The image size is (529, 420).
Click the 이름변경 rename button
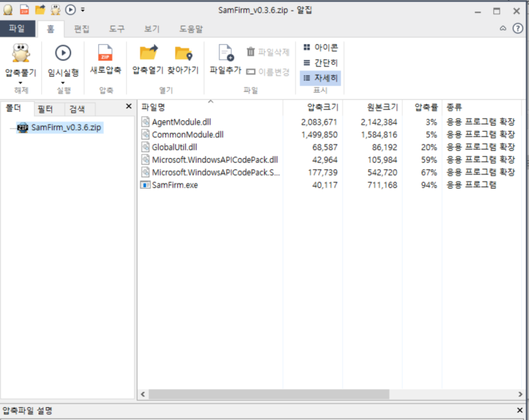[x=268, y=72]
